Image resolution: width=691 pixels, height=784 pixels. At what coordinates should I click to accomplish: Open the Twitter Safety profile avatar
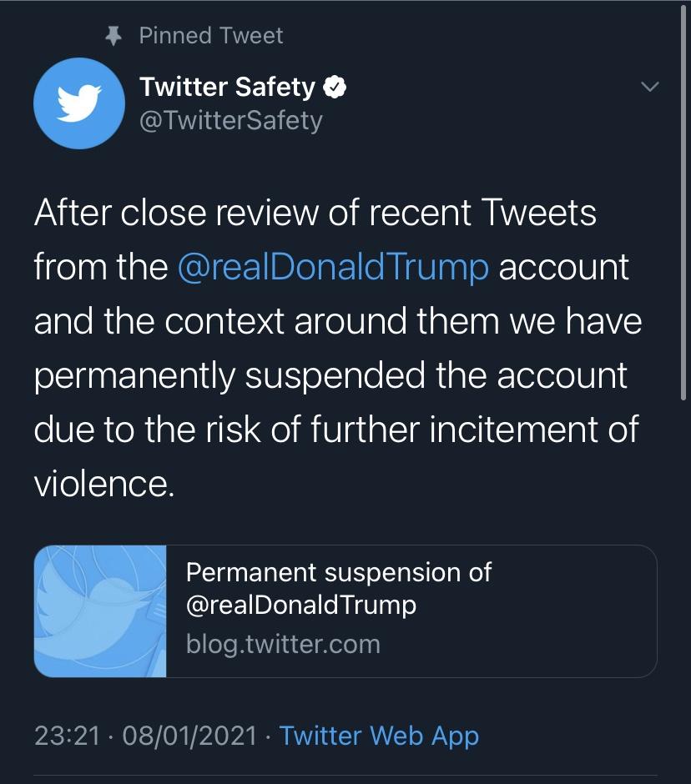79,103
